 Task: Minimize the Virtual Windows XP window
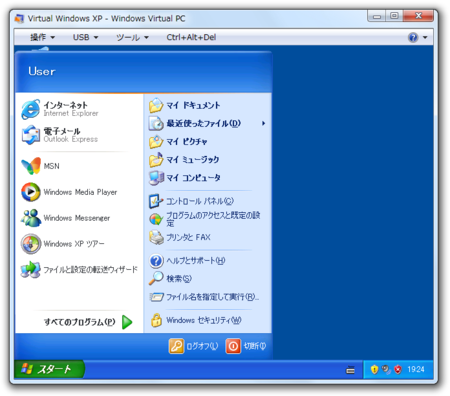[377, 16]
